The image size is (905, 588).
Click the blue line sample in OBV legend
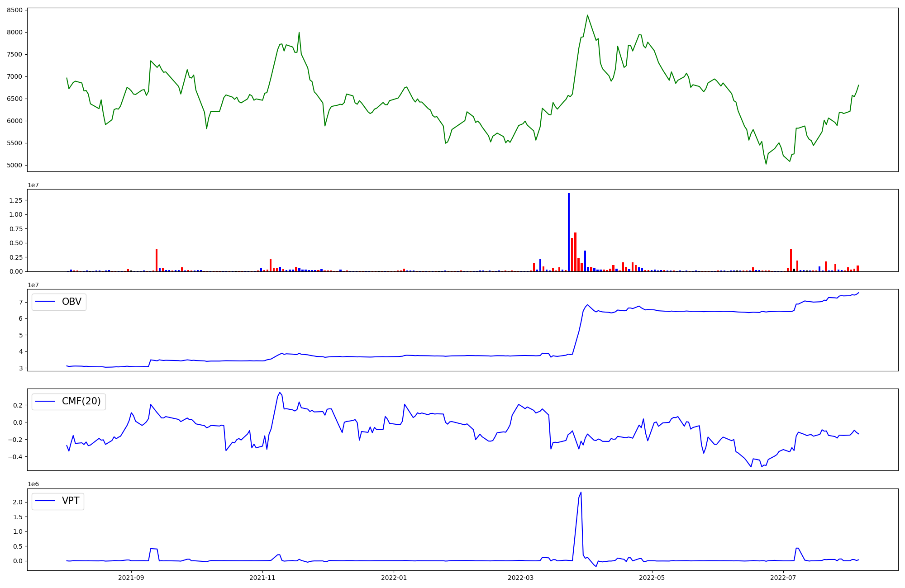pyautogui.click(x=45, y=302)
